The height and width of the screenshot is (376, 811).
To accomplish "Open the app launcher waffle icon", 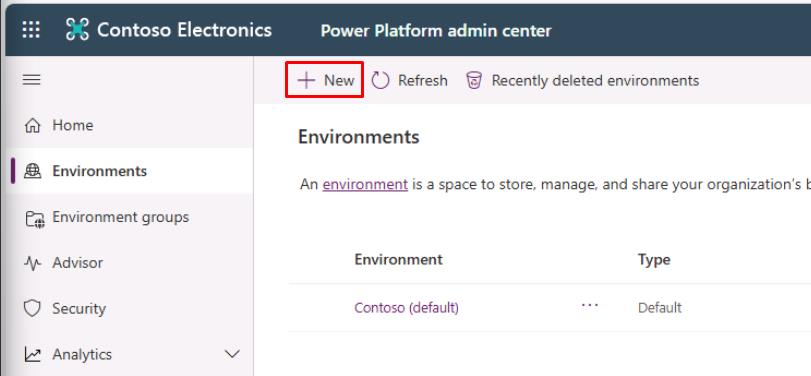I will pyautogui.click(x=31, y=30).
